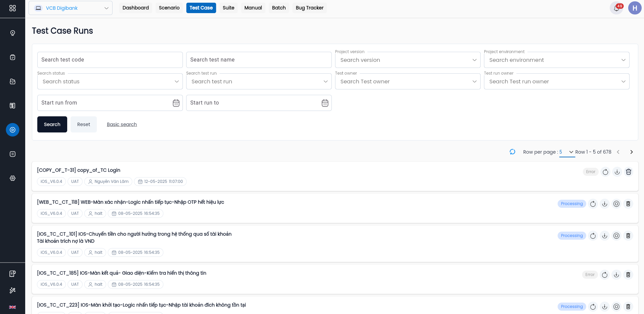Open the clipboard check sidebar icon
Viewport: 644px width, 314px height.
click(x=12, y=57)
